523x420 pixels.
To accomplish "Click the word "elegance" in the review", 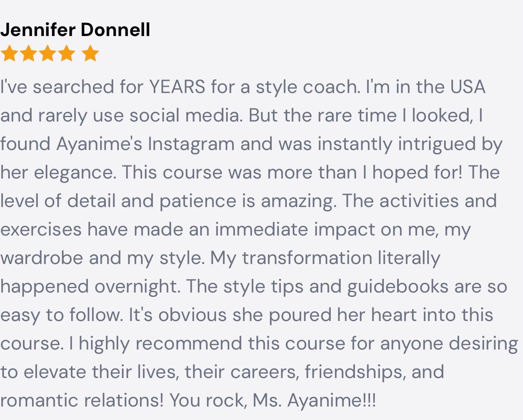I will [x=74, y=172].
